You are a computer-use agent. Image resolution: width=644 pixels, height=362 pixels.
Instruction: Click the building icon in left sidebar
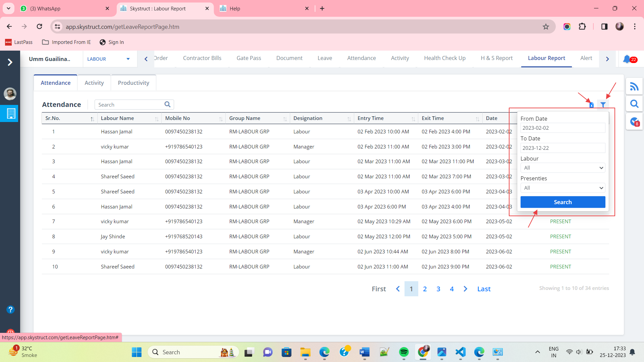[x=11, y=114]
